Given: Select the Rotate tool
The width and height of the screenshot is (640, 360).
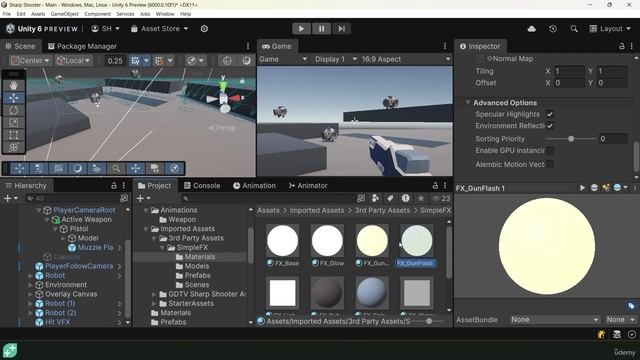Looking at the screenshot, I should pos(13,110).
